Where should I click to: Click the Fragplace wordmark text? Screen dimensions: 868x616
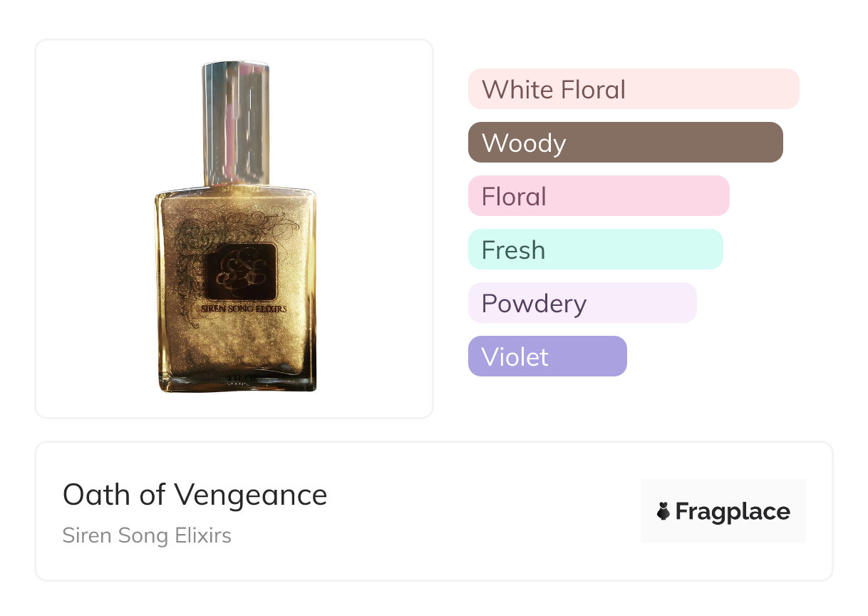pyautogui.click(x=733, y=511)
